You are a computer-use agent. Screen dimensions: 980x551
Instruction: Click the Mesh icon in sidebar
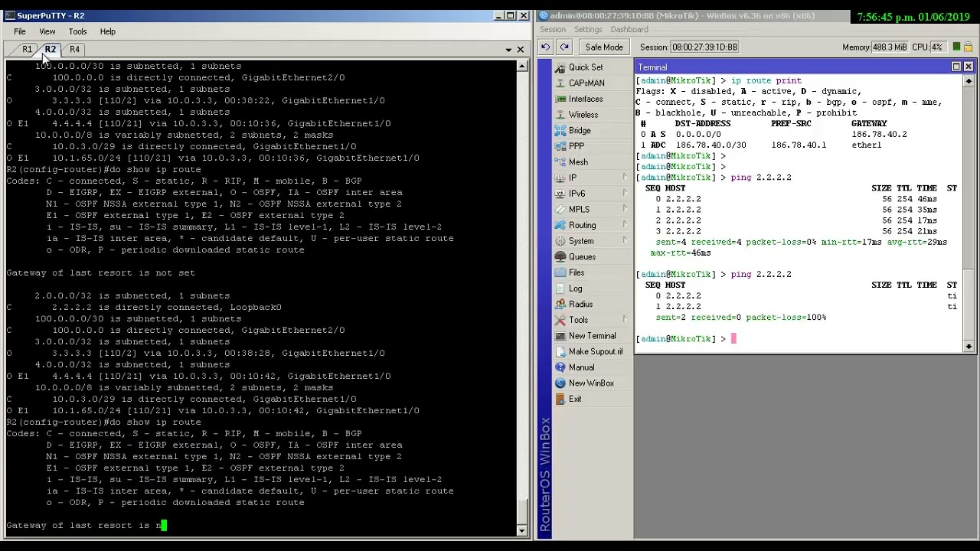pyautogui.click(x=560, y=162)
